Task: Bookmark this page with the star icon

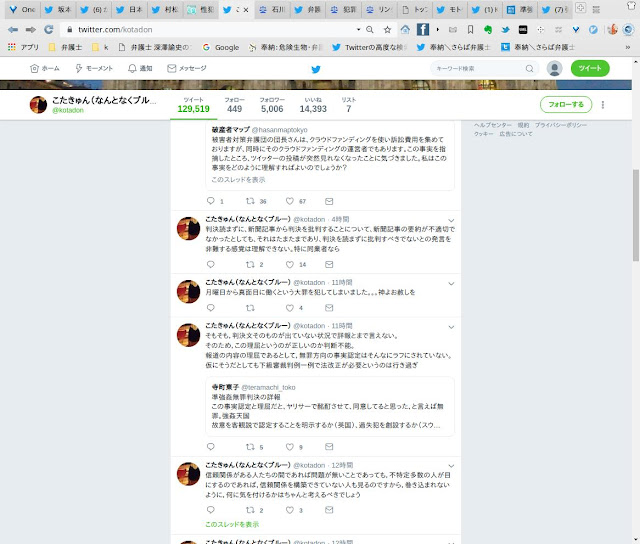Action: (x=387, y=29)
